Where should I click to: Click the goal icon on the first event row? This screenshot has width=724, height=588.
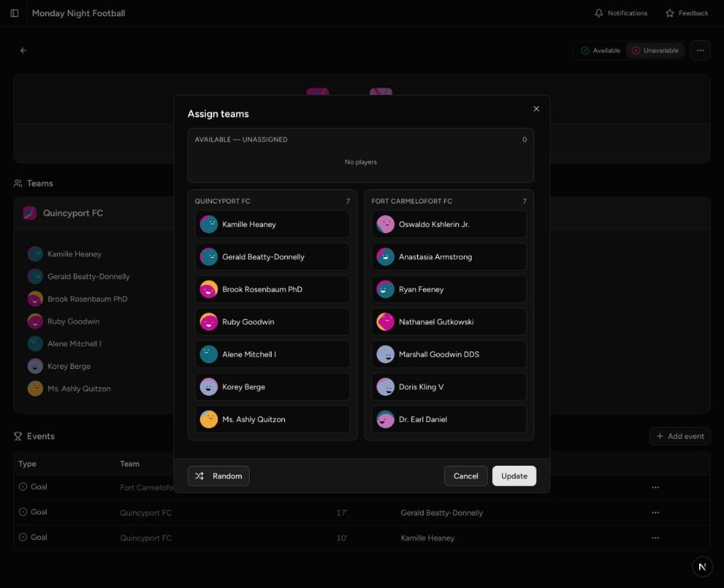[23, 486]
